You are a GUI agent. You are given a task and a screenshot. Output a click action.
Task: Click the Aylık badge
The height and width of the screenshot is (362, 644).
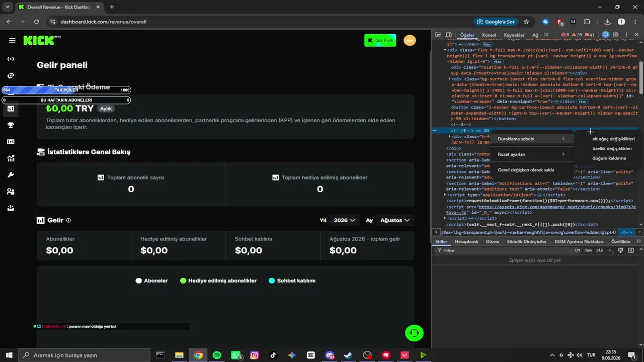coord(106,109)
